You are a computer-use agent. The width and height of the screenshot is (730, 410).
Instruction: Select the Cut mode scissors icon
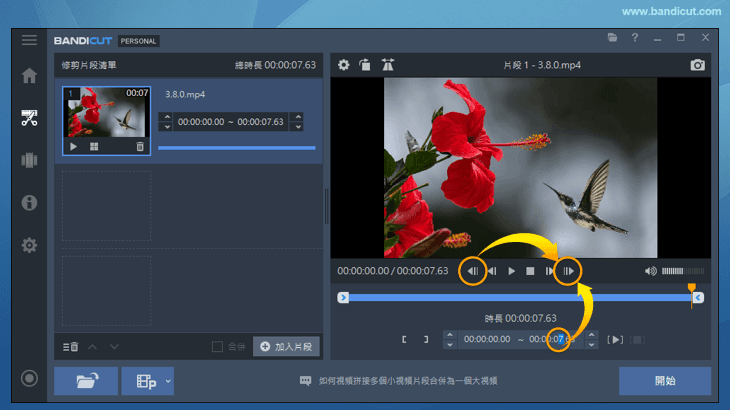point(29,118)
